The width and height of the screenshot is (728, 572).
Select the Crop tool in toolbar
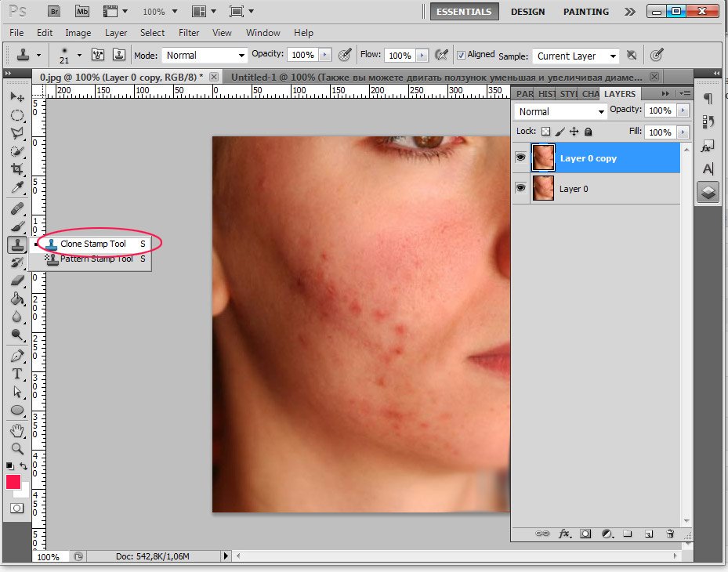16,169
